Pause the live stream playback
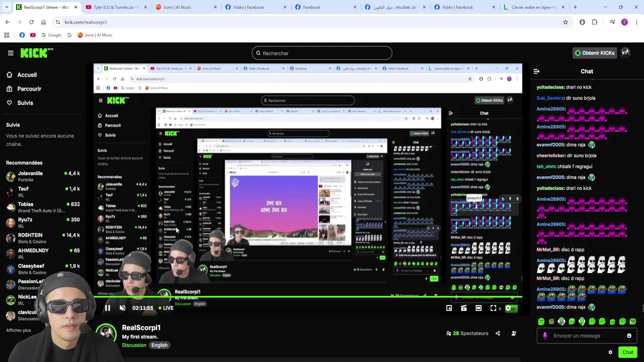Screen dimensions: 644x362 click(x=107, y=308)
